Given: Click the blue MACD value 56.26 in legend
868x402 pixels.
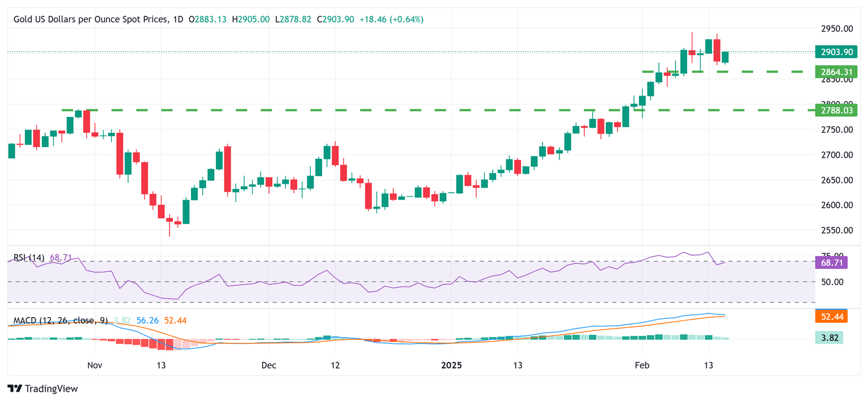Looking at the screenshot, I should [148, 321].
